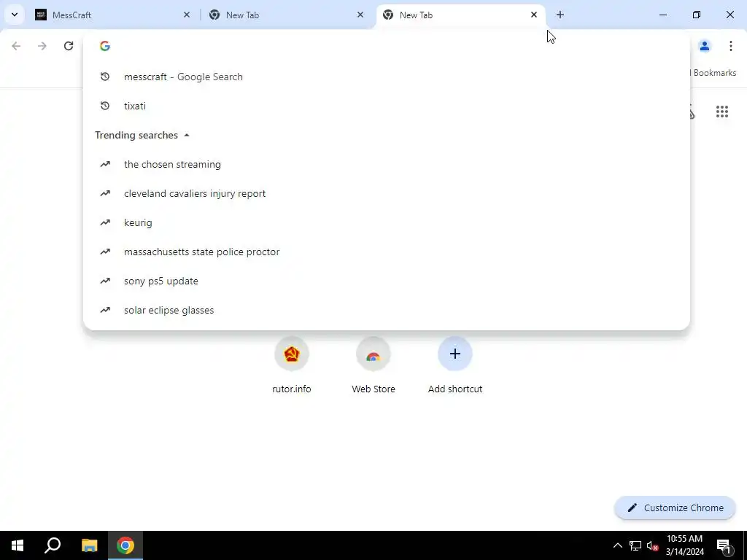Open the Google apps grid
The height and width of the screenshot is (560, 747).
[x=722, y=112]
